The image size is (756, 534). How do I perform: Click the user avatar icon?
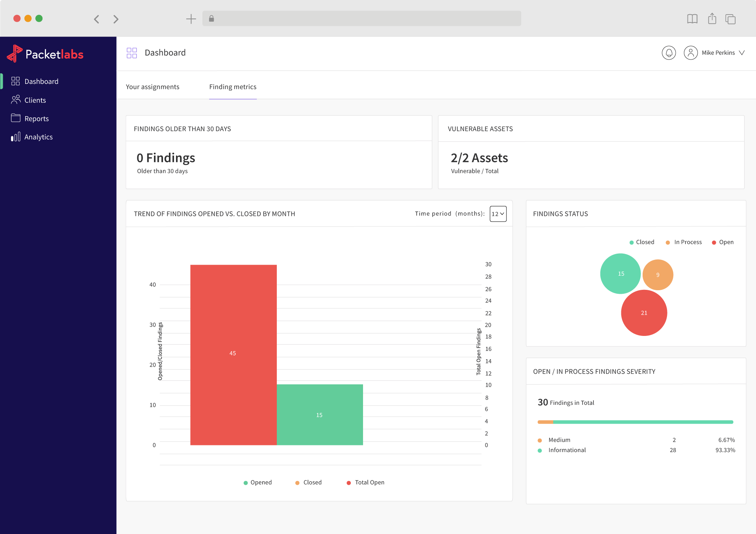point(691,52)
